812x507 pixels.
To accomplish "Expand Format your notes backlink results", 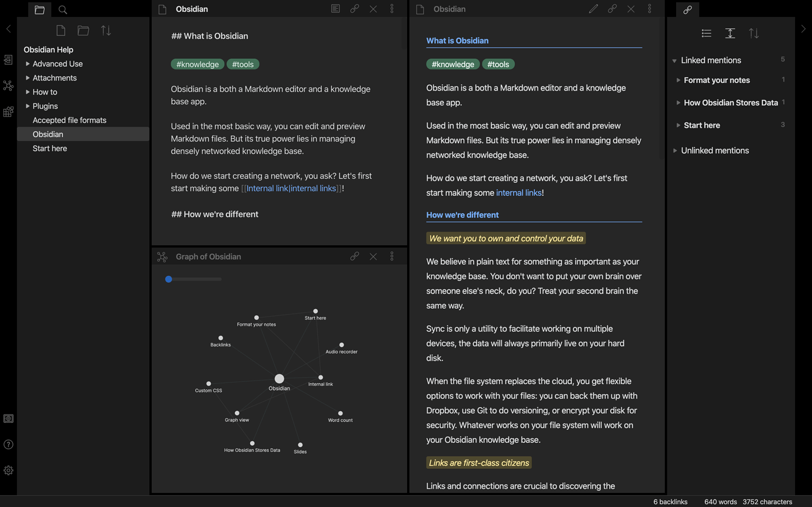I will click(x=678, y=80).
